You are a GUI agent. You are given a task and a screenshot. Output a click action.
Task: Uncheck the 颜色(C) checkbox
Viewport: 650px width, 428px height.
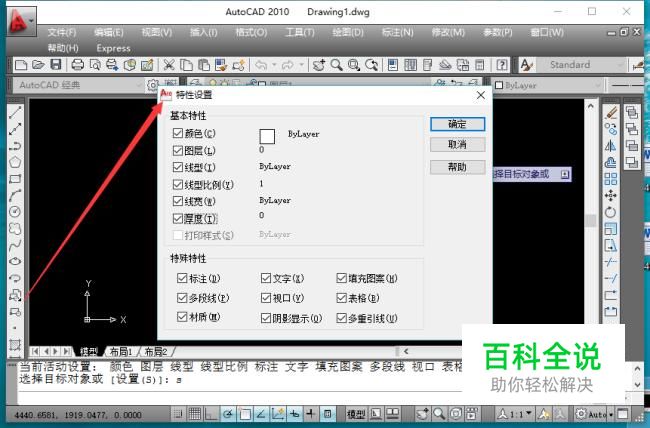pyautogui.click(x=178, y=133)
